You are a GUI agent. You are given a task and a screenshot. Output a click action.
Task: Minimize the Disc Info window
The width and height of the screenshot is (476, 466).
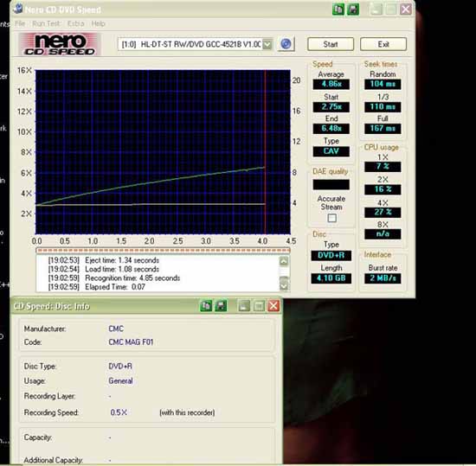[244, 305]
